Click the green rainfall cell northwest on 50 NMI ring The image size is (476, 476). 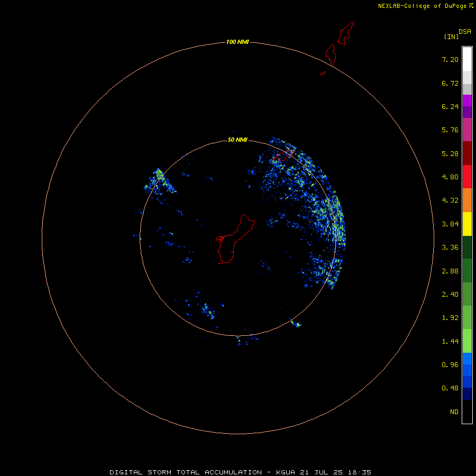159,174
